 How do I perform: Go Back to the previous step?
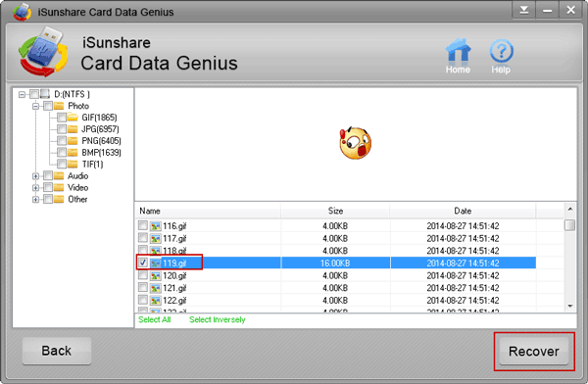pyautogui.click(x=57, y=351)
